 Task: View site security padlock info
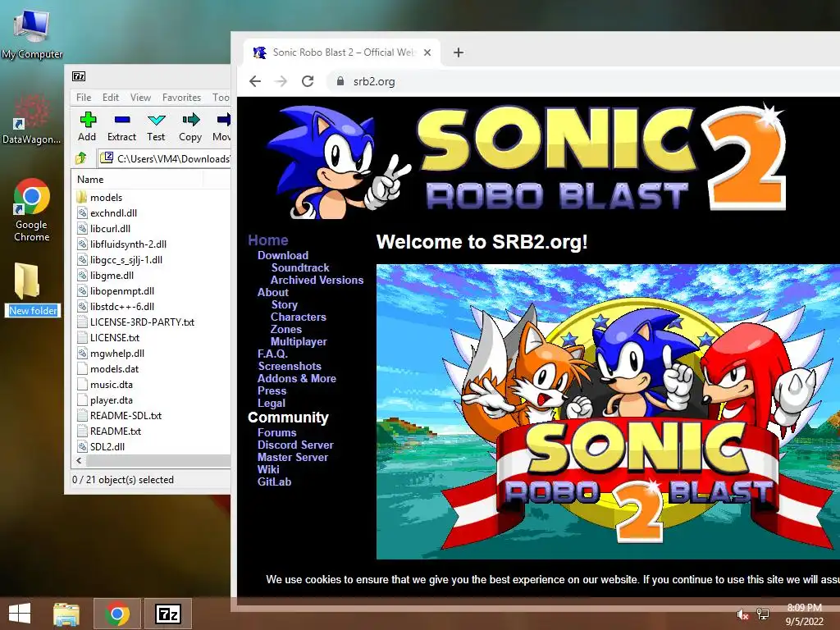click(340, 81)
